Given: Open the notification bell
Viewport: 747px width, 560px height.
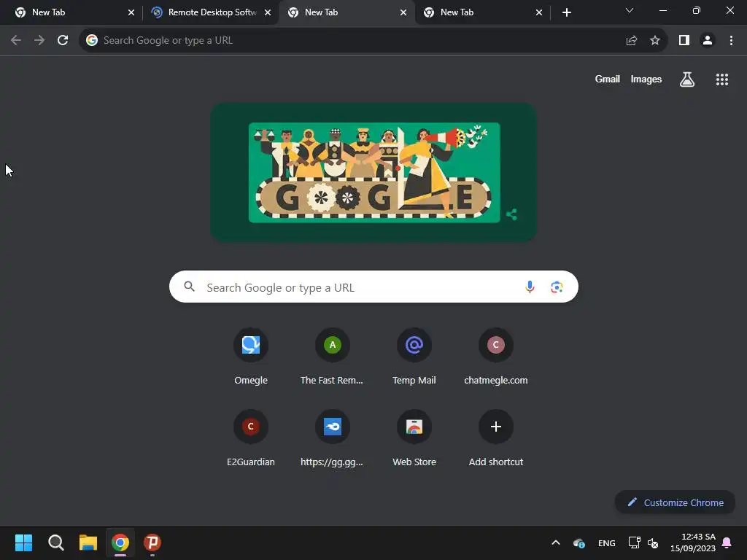Looking at the screenshot, I should [727, 542].
